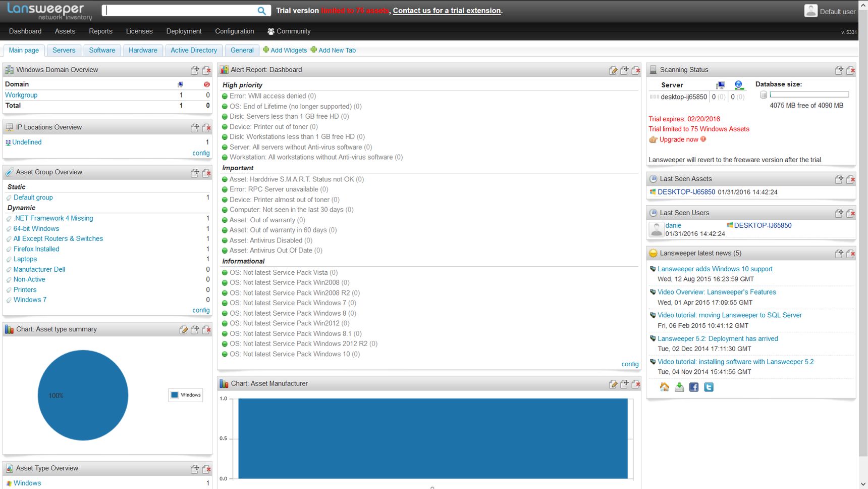Open DESKTOP-IJ65850 in Last Seen Assets

[x=686, y=192]
